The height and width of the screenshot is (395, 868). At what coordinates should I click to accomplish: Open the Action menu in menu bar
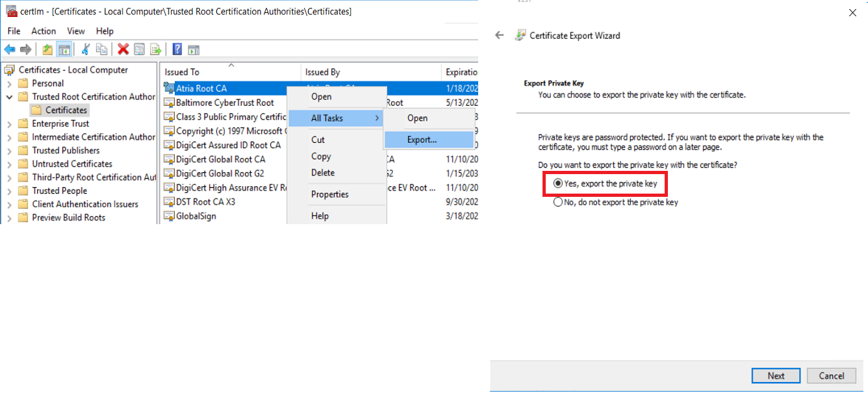[44, 31]
